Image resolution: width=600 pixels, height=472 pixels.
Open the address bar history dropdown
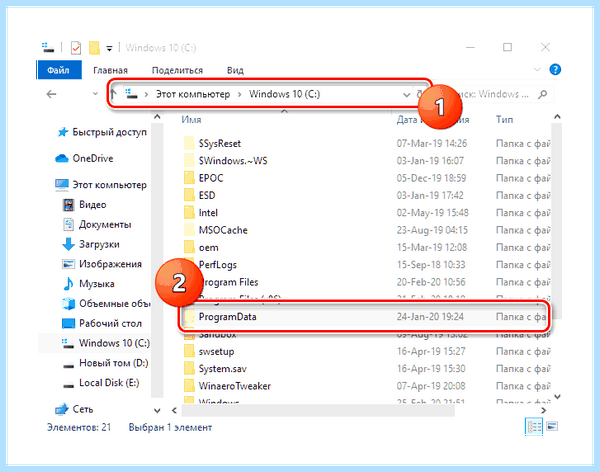point(406,95)
